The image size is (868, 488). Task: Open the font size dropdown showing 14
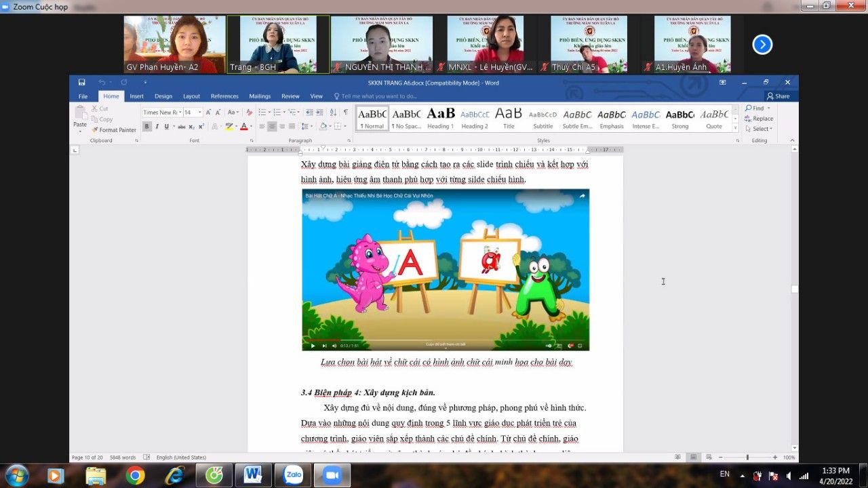pyautogui.click(x=193, y=113)
